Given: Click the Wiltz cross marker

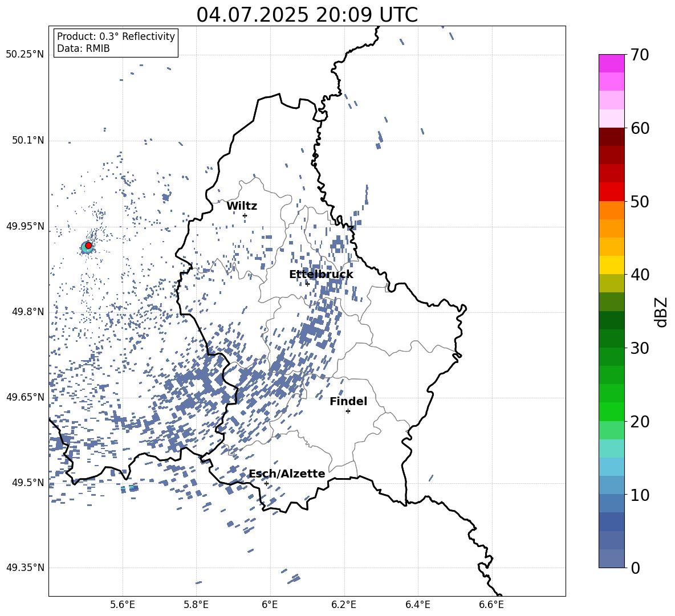Looking at the screenshot, I should [x=245, y=215].
